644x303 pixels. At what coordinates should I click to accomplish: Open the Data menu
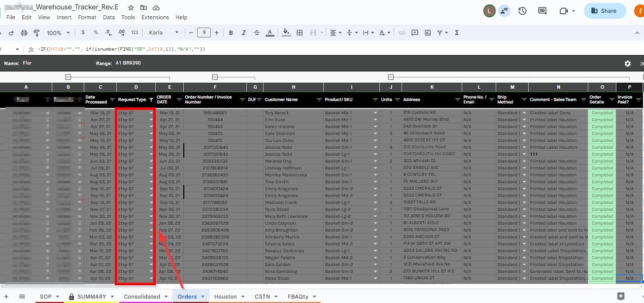(x=109, y=17)
